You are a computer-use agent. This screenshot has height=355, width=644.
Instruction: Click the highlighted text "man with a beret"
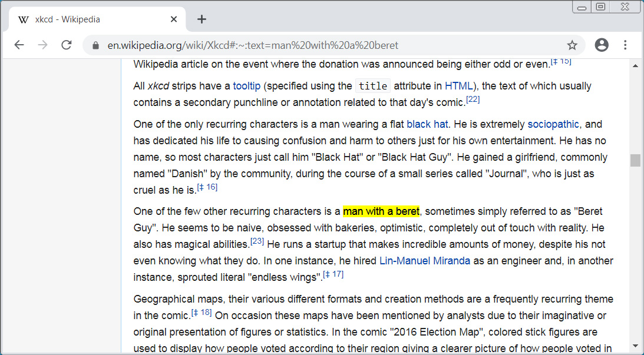[x=381, y=212]
